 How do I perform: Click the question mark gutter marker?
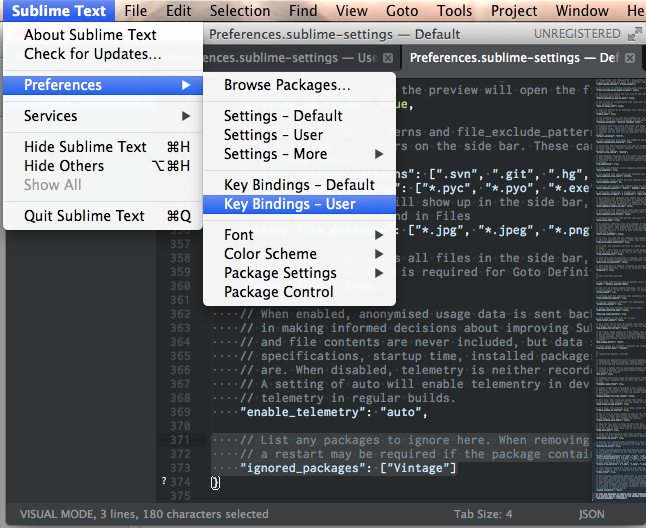click(164, 481)
